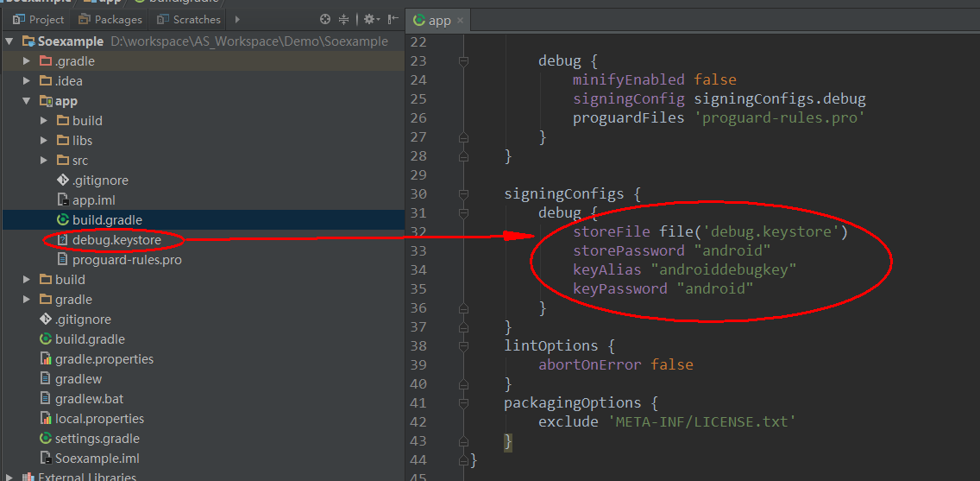Open proguard-rules.pro file
The width and height of the screenshot is (980, 481).
tap(126, 260)
